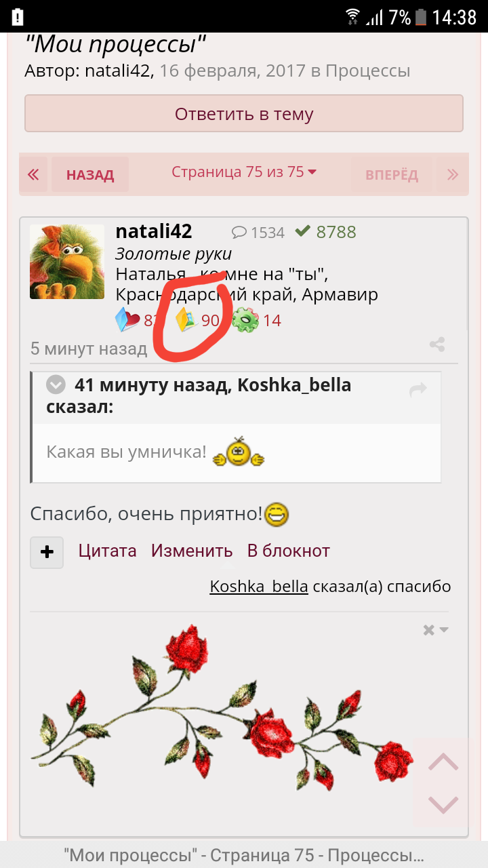
Task: Tap the share icon on natali42's post
Action: click(x=437, y=344)
